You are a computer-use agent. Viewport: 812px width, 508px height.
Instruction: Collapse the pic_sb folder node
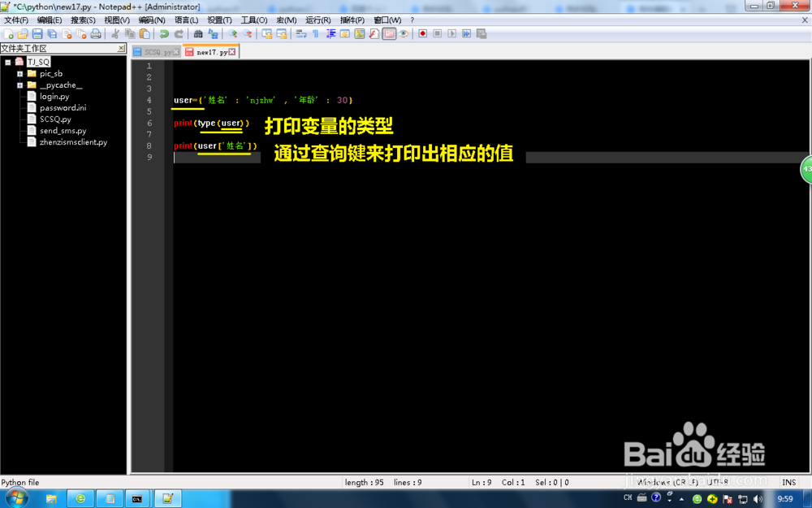[x=19, y=73]
